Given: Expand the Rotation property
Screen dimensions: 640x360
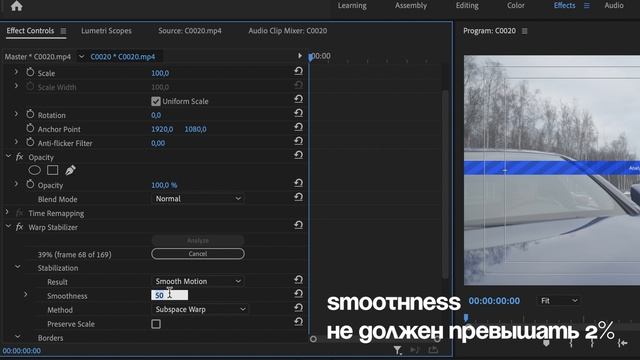Looking at the screenshot, I should (16, 114).
